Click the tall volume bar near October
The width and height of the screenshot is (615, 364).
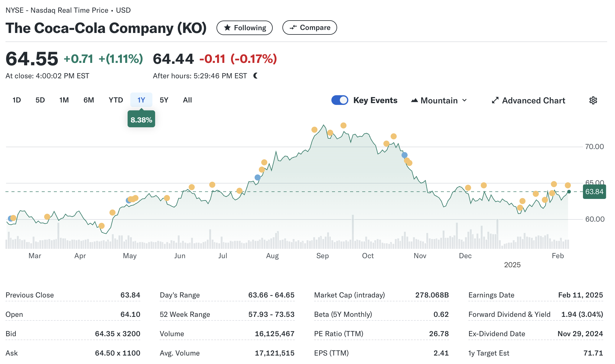click(353, 232)
